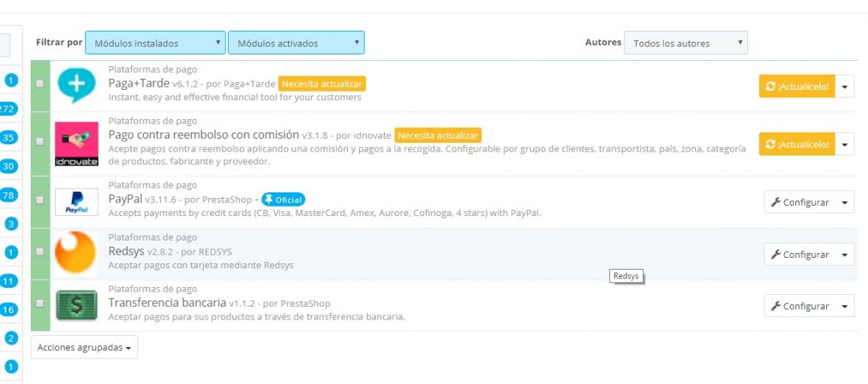The image size is (868, 384).
Task: Click the orange Redsys module logo
Action: pos(77,252)
